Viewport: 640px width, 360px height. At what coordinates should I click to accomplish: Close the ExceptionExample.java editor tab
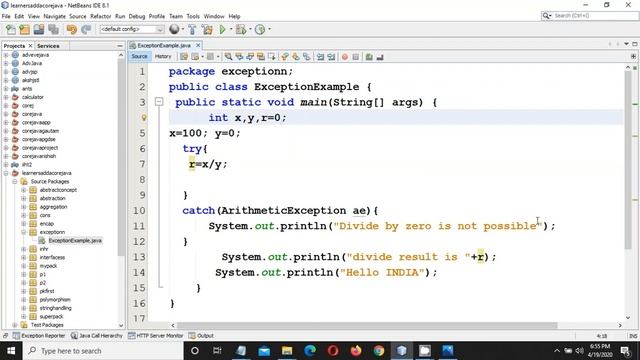tap(198, 45)
